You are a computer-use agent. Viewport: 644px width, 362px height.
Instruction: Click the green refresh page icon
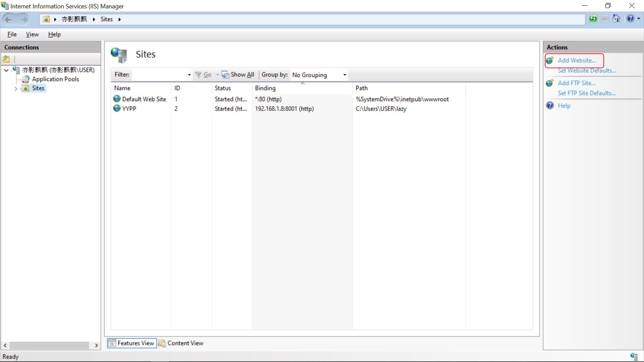coord(593,19)
